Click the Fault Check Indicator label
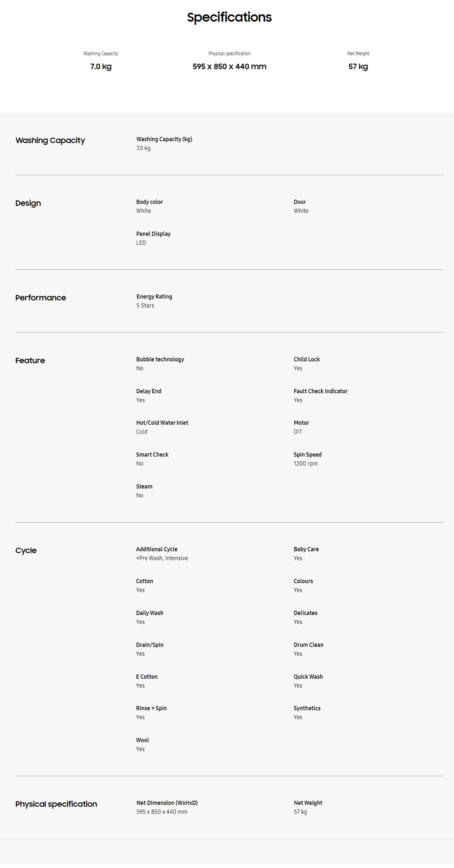 point(320,391)
